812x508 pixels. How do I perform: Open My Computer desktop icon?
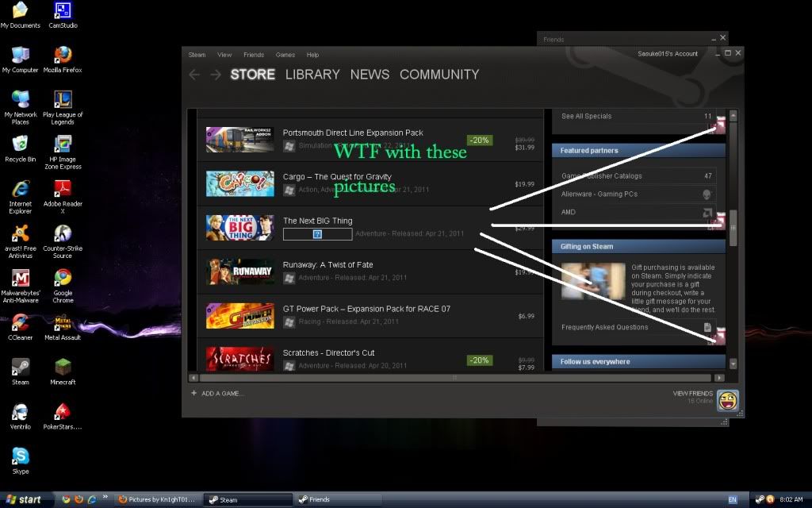pyautogui.click(x=20, y=60)
